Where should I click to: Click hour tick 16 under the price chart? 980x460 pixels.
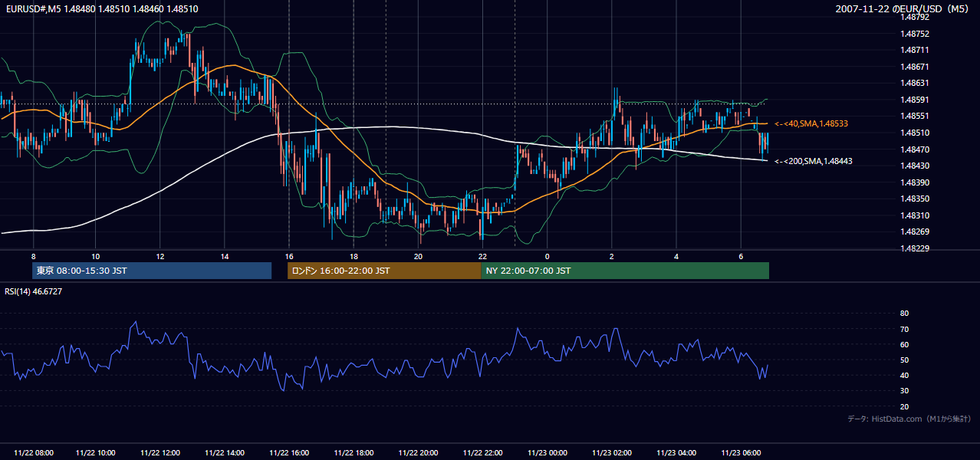point(289,255)
